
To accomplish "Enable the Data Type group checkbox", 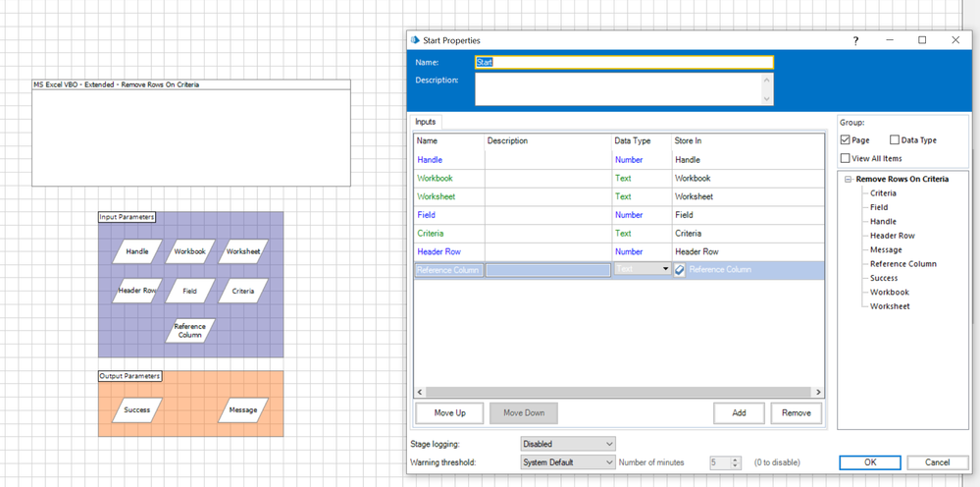I will [896, 140].
